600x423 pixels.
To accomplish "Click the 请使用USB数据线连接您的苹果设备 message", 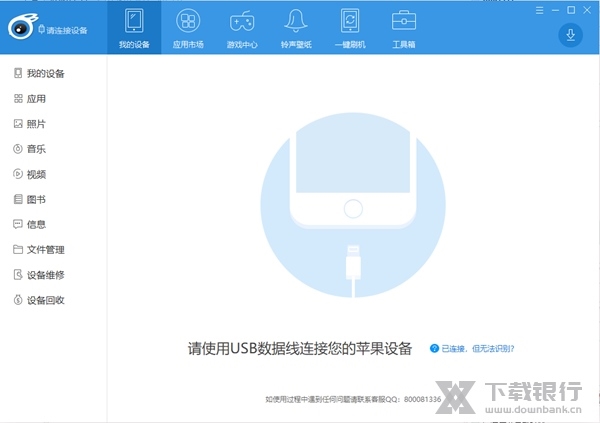I will tap(300, 348).
